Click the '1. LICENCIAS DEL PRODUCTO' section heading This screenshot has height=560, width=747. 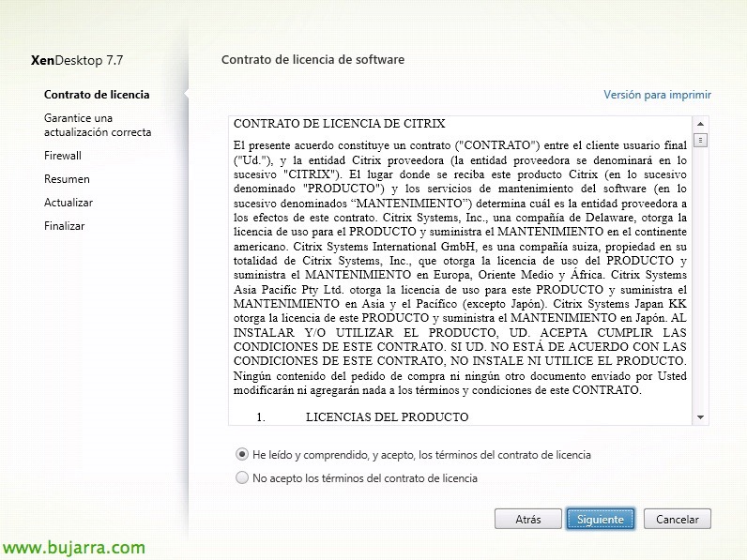tap(362, 416)
